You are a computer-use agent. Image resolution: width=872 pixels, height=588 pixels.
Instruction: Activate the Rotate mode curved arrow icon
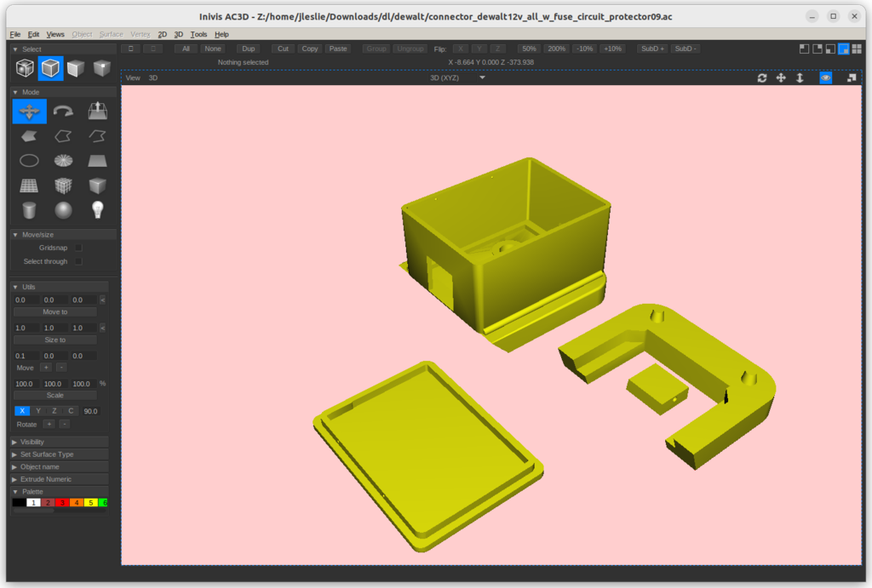[x=63, y=111]
